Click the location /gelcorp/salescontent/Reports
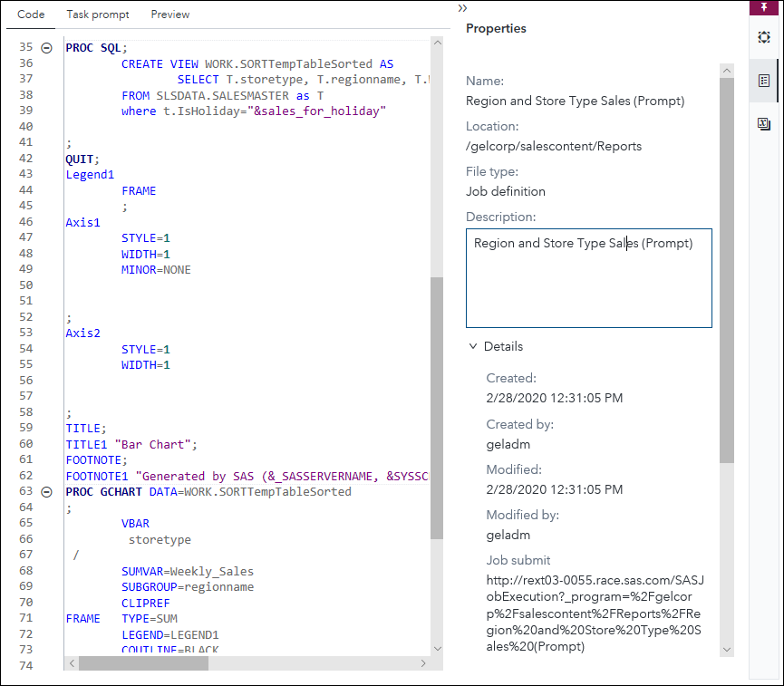This screenshot has width=784, height=686. [554, 146]
